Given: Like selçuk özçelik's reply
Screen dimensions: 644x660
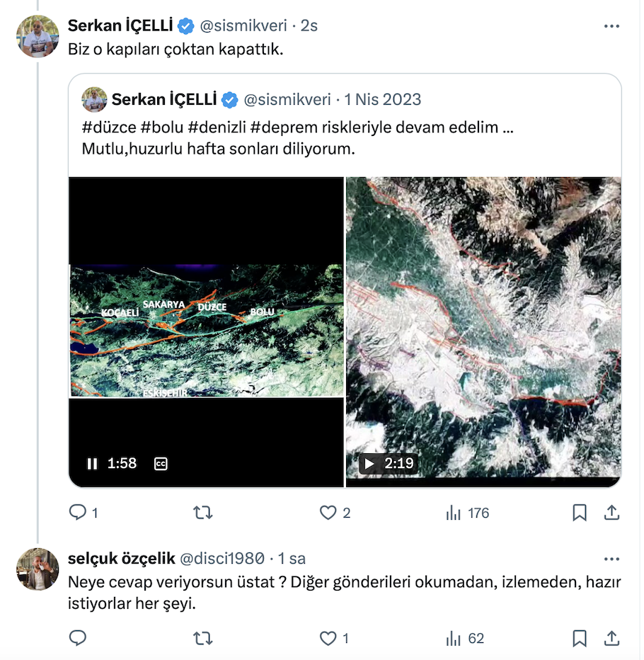Looking at the screenshot, I should pyautogui.click(x=328, y=639).
